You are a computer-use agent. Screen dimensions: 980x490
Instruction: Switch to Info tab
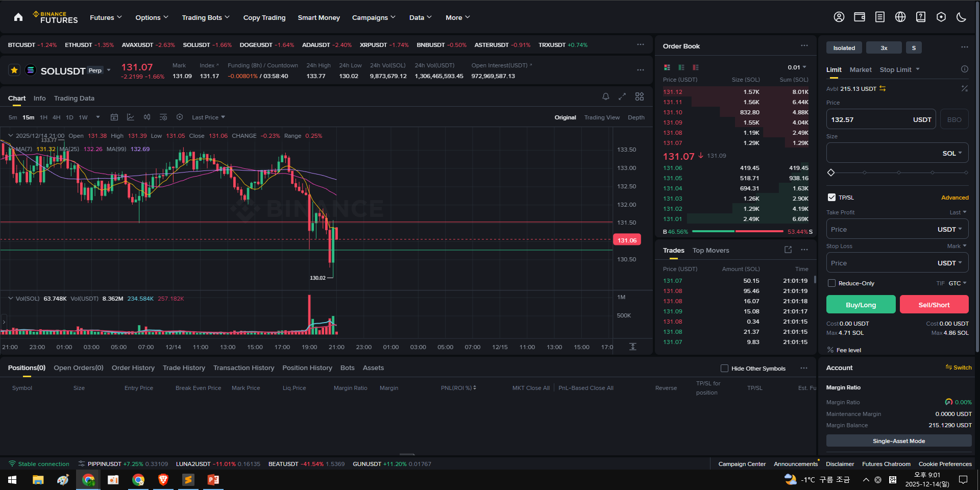39,98
